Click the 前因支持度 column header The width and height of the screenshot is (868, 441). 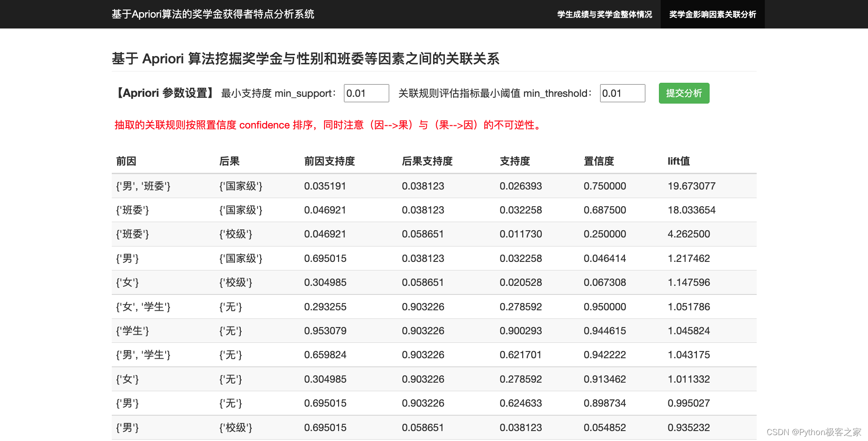329,161
